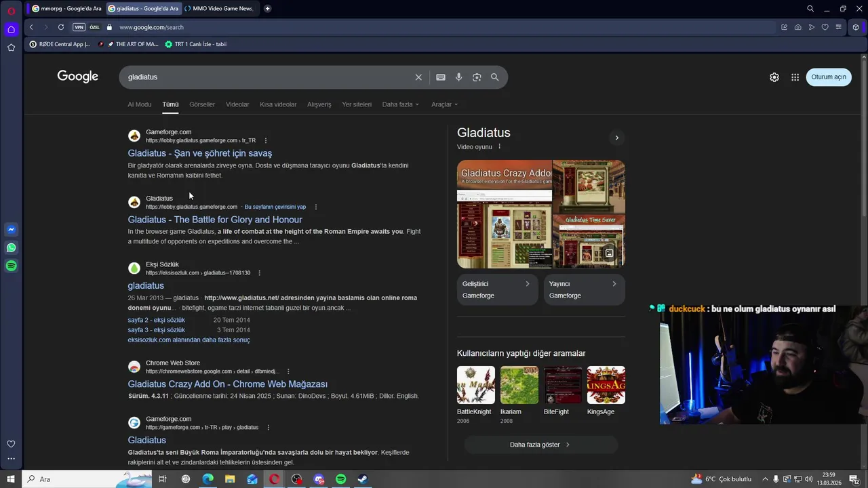The image size is (868, 488).
Task: Open a new browser tab with plus
Action: tap(268, 9)
